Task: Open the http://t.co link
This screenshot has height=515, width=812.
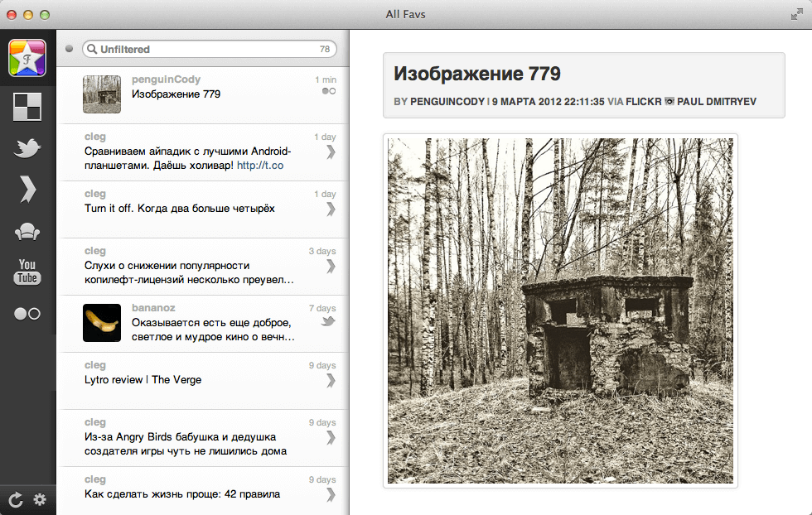Action: (260, 166)
